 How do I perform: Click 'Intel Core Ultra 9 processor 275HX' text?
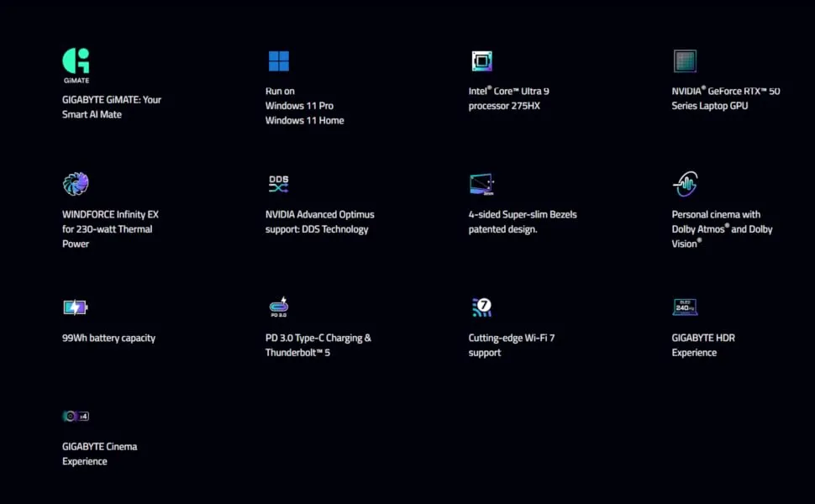pyautogui.click(x=509, y=98)
